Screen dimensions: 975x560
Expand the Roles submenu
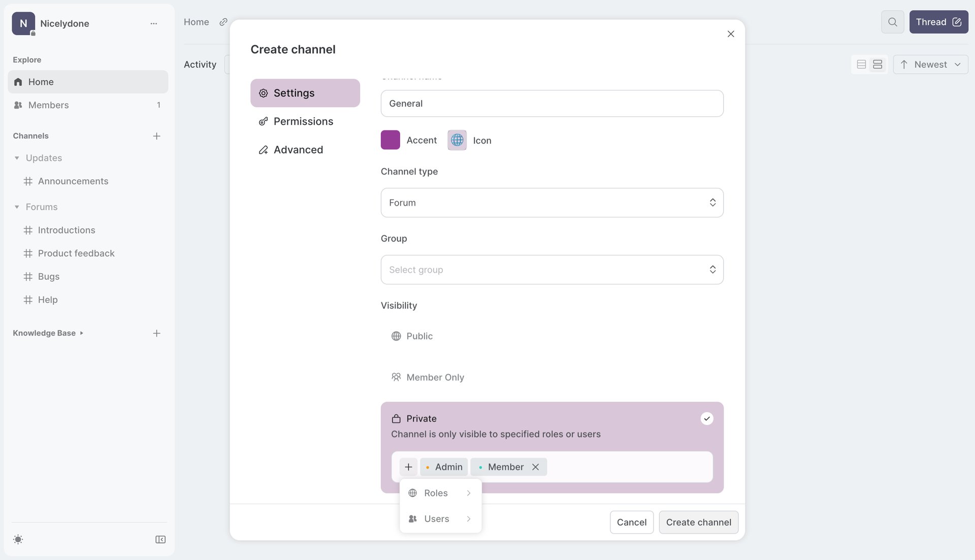click(440, 492)
